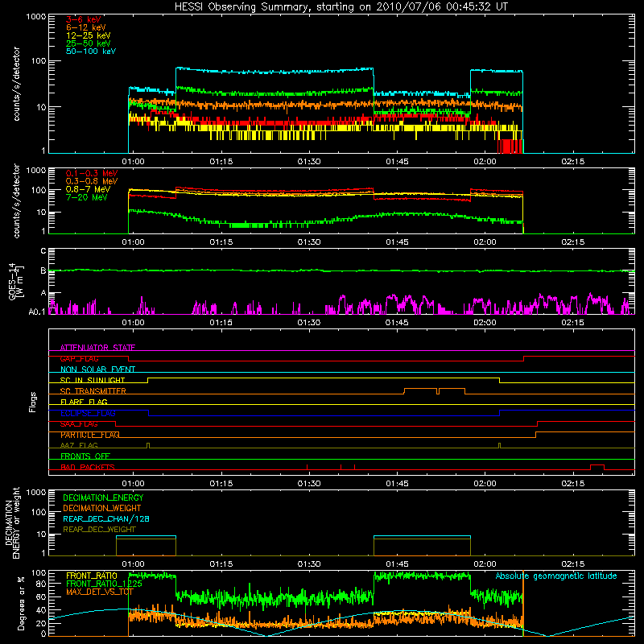Viewport: 644px width, 644px height.
Task: Select the 6-12 keV legend label
Action: coord(86,27)
